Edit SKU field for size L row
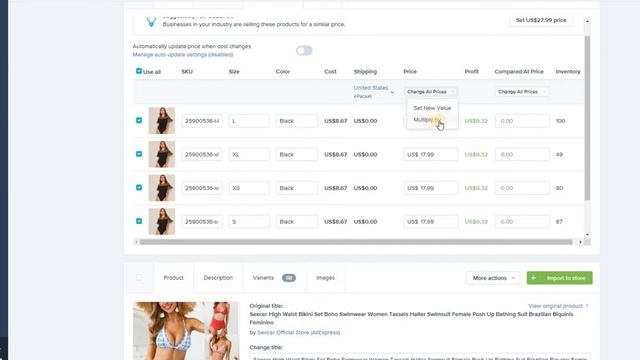This screenshot has width=640, height=360. [202, 121]
